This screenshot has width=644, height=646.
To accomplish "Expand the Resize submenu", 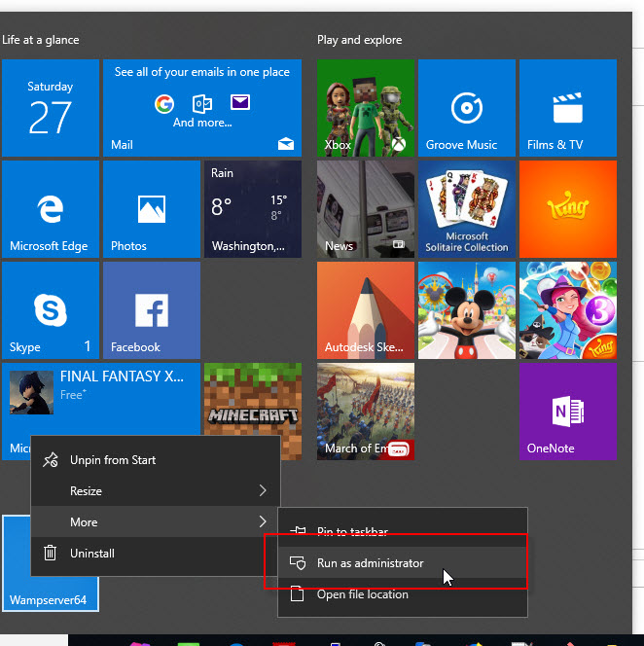I will click(156, 491).
